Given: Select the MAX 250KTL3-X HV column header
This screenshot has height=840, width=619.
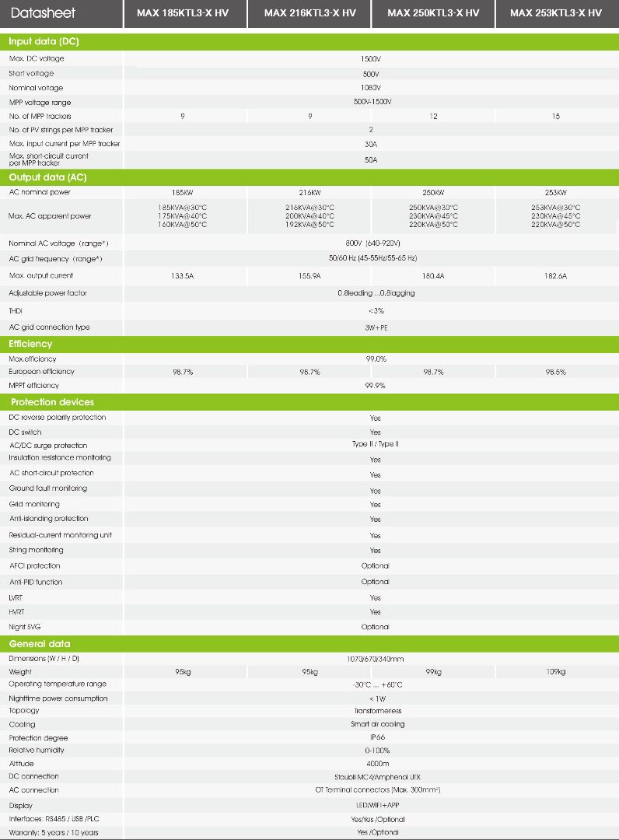Looking at the screenshot, I should click(433, 13).
